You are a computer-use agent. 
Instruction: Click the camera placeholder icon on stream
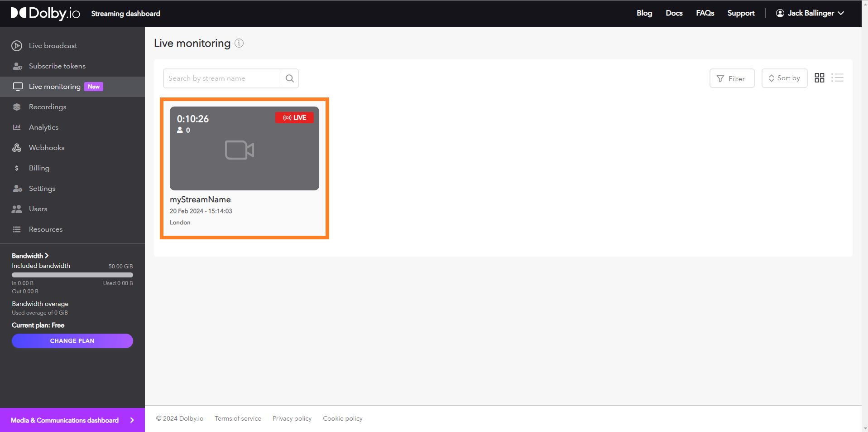tap(240, 150)
